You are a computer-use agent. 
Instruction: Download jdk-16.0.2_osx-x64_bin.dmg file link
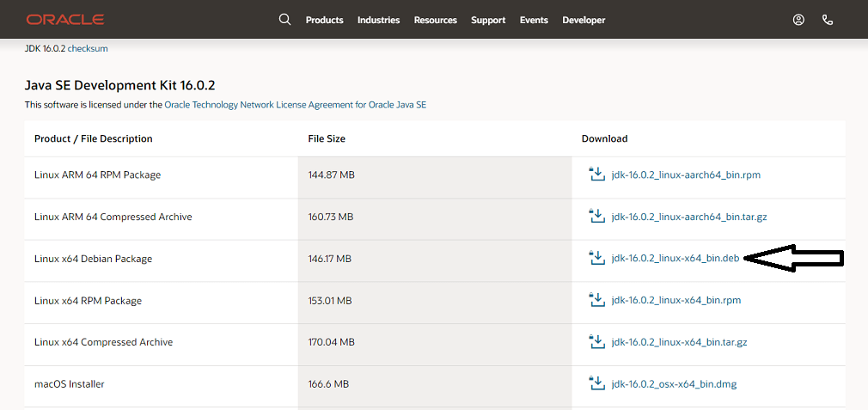click(x=675, y=384)
